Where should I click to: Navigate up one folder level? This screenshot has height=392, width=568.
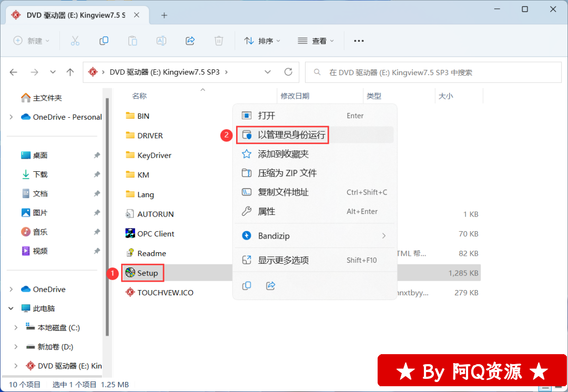(x=70, y=73)
